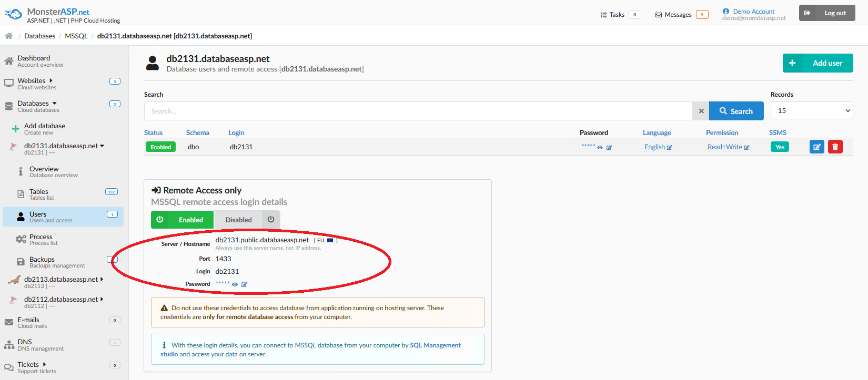
Task: Set remote access to Enabled
Action: point(182,220)
